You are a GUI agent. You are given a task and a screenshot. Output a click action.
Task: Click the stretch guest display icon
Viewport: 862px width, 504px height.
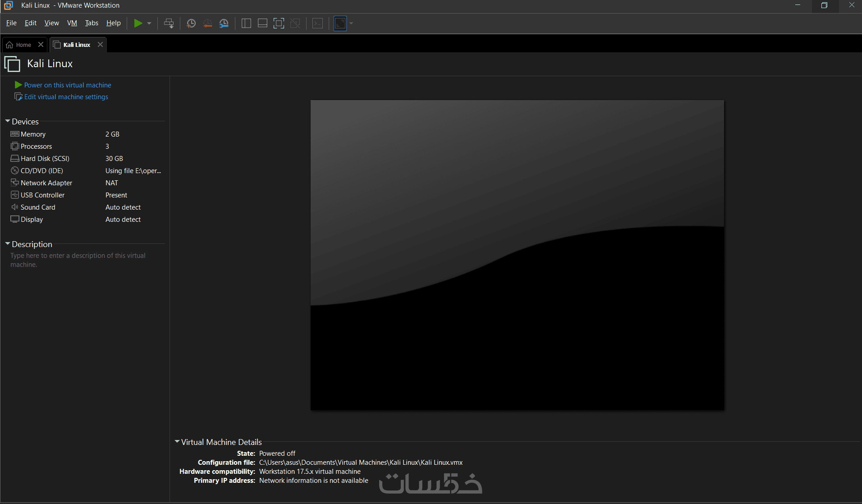[340, 23]
